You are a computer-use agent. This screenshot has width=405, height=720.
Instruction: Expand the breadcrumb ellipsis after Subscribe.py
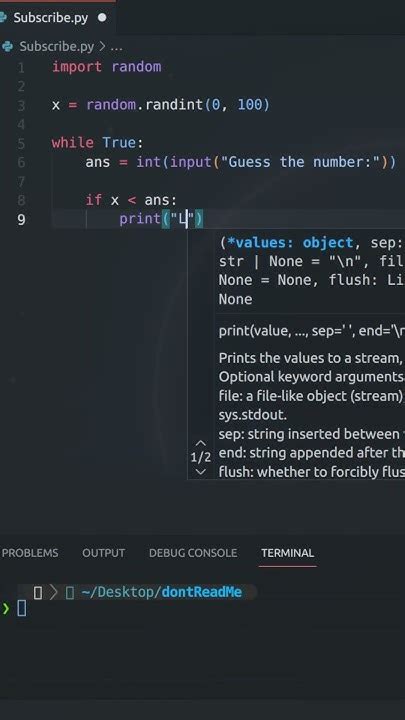[x=116, y=47]
